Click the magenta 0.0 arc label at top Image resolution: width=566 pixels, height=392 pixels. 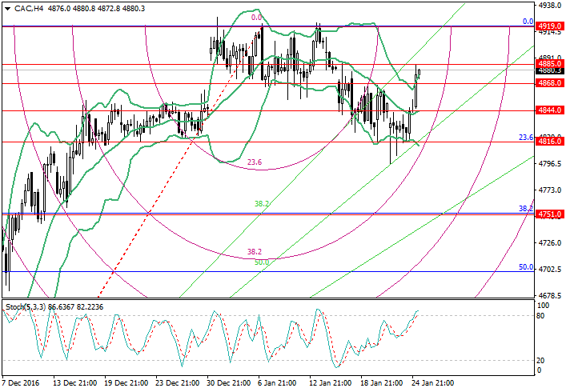pyautogui.click(x=256, y=18)
